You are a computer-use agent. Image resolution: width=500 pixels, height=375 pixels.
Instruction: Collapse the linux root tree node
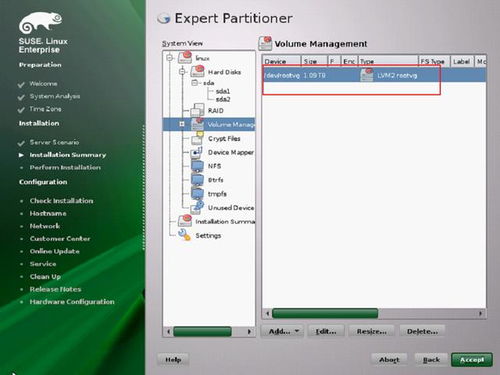click(x=170, y=58)
